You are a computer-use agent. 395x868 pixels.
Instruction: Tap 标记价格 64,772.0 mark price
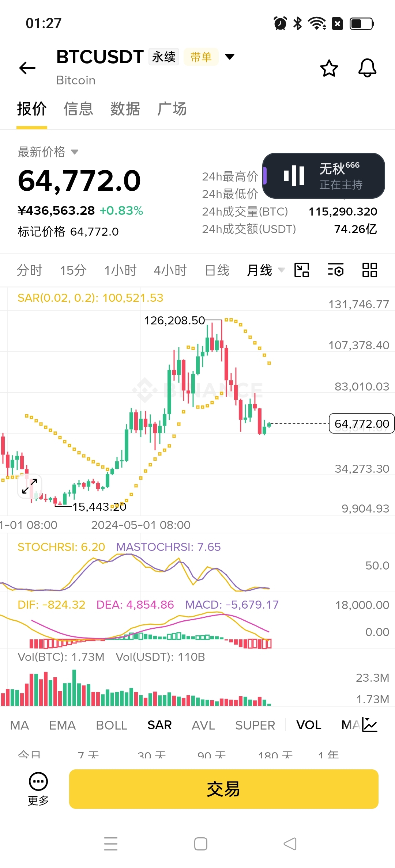pos(68,232)
